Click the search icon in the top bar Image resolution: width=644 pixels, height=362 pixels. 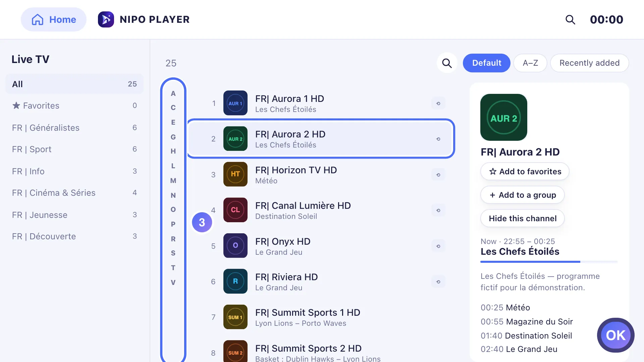[x=570, y=20]
